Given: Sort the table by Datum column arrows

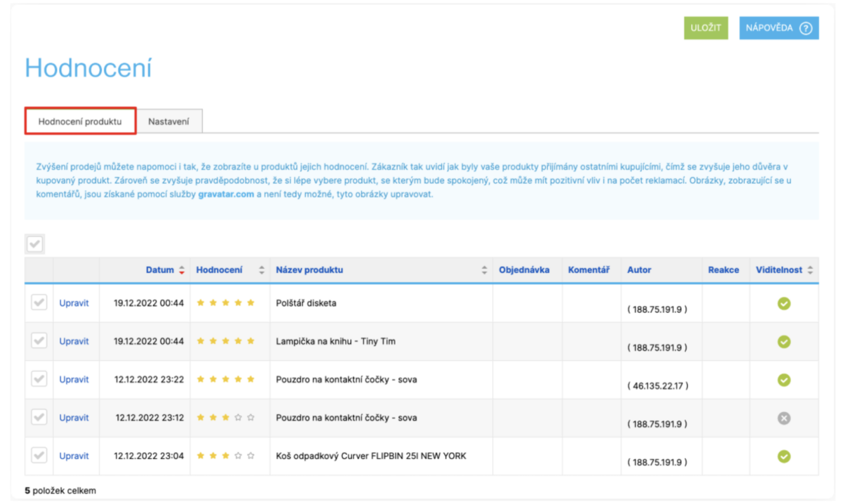Looking at the screenshot, I should (182, 270).
